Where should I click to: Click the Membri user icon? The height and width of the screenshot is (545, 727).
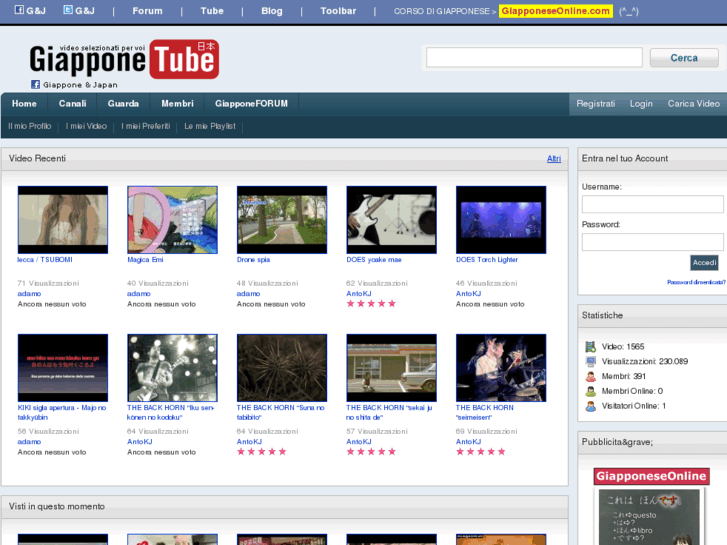point(590,376)
